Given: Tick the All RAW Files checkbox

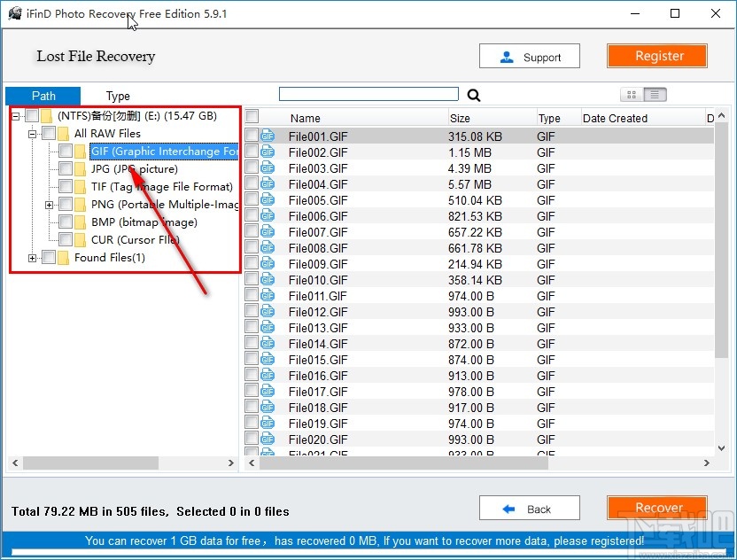Looking at the screenshot, I should pyautogui.click(x=49, y=134).
